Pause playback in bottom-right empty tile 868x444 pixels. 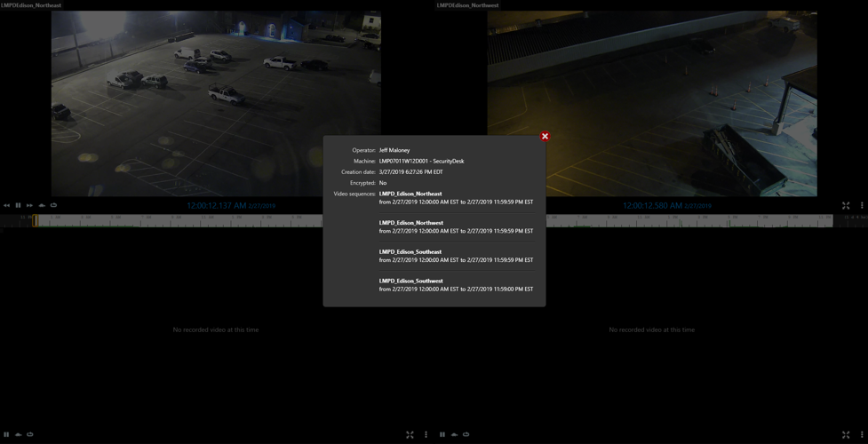coord(442,434)
